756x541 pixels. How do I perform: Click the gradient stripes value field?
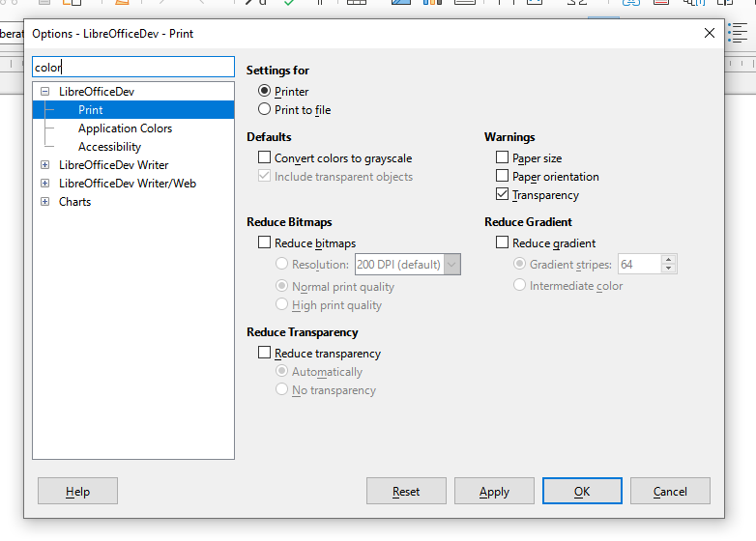pos(639,265)
